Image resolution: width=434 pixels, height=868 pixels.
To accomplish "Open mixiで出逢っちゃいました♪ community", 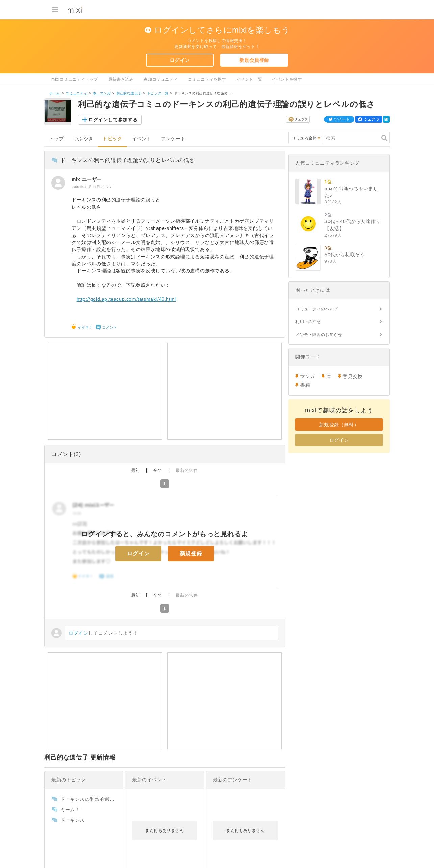I will coord(351,192).
